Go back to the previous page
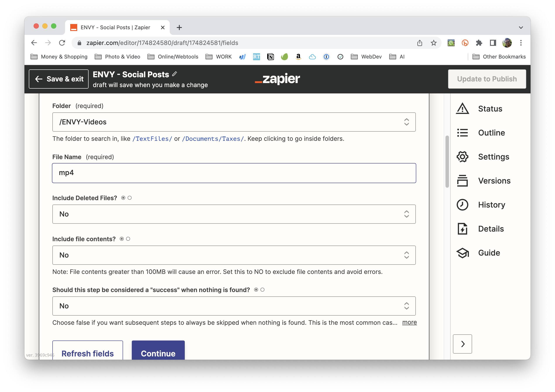Viewport: 555px width, 392px height. tap(34, 43)
